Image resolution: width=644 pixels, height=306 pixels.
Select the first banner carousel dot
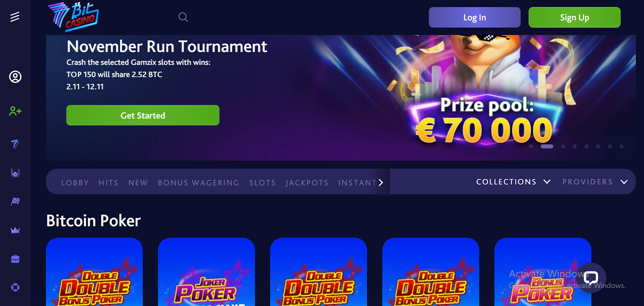[x=531, y=146]
